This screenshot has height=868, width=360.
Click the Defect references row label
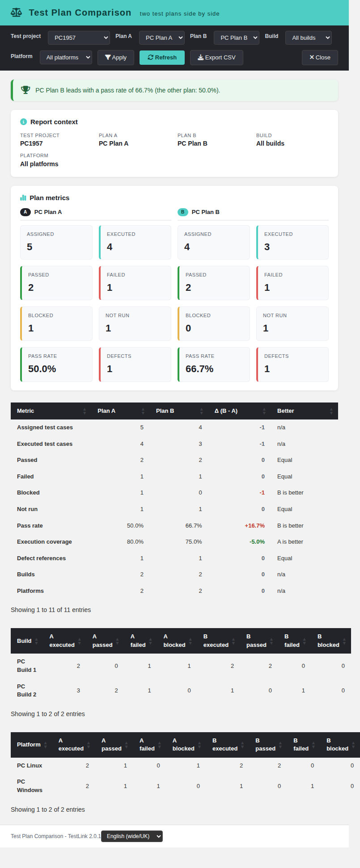[x=41, y=558]
